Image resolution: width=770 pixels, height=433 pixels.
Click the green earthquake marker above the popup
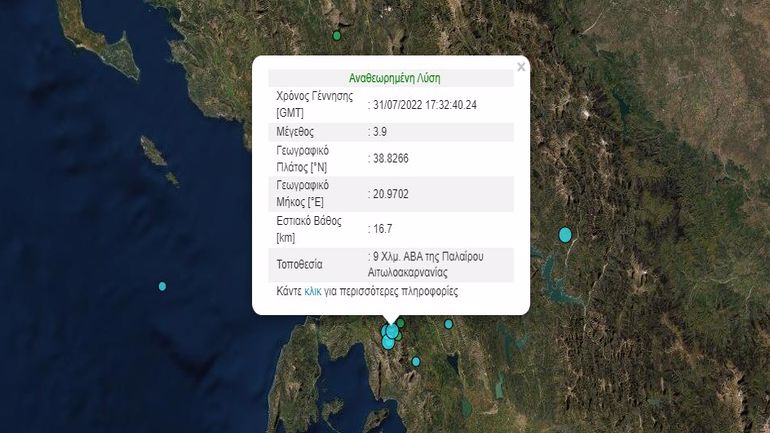click(337, 35)
